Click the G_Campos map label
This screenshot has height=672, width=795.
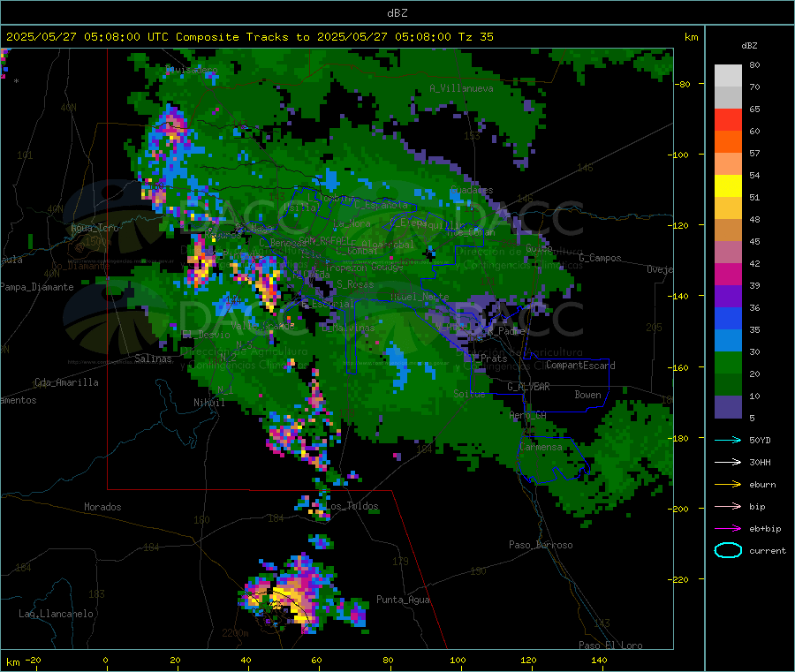pyautogui.click(x=601, y=258)
